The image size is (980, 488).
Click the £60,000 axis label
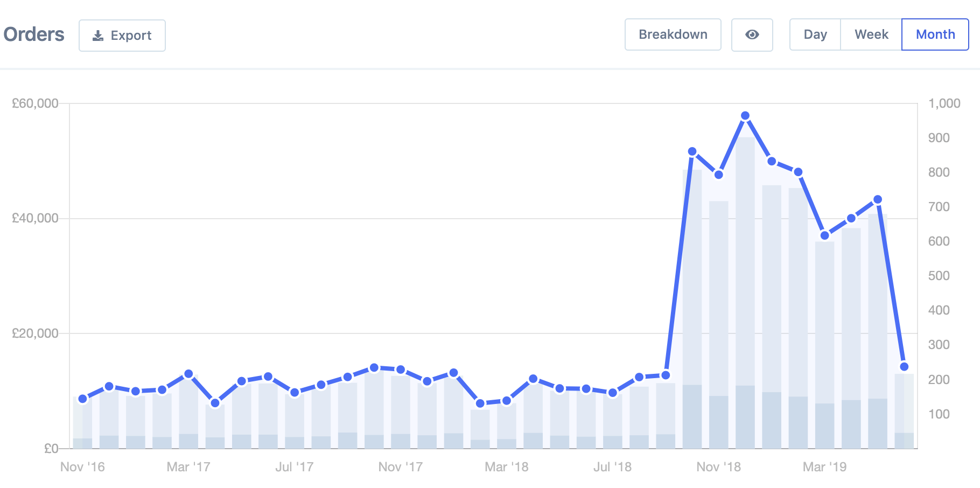(34, 103)
